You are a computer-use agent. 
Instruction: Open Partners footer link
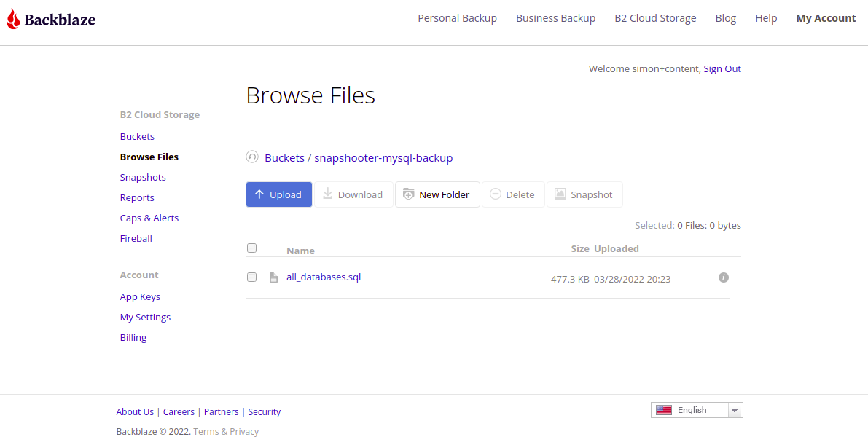(x=222, y=411)
